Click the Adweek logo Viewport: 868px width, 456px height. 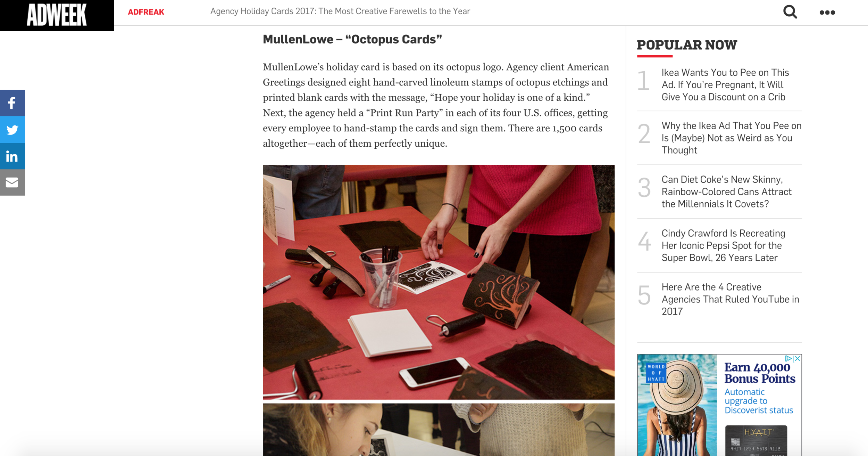[57, 15]
